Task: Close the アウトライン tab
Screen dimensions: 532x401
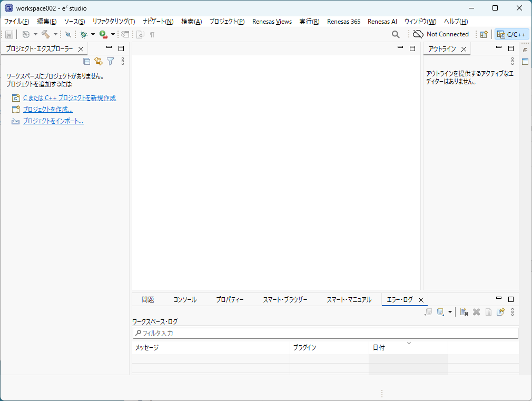Action: pos(464,49)
